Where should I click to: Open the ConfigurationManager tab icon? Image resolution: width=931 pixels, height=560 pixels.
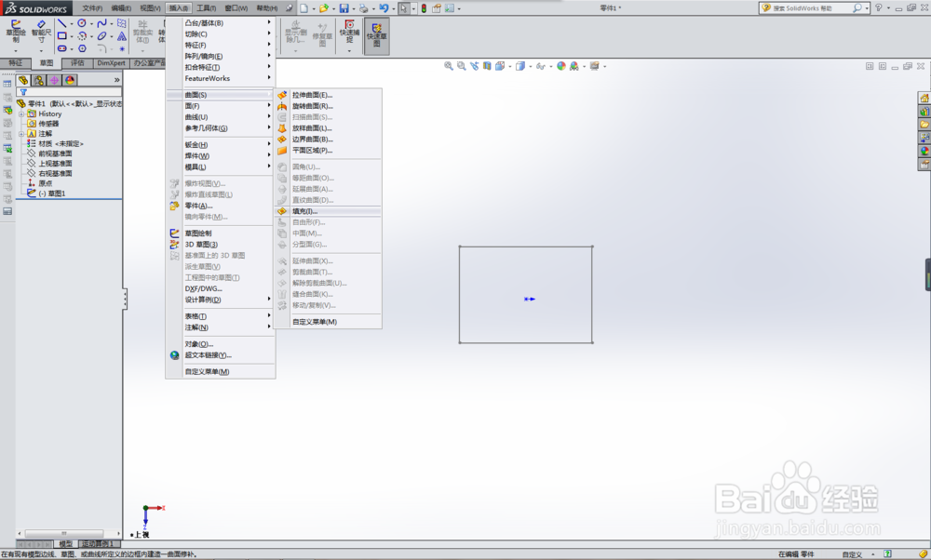coord(54,79)
